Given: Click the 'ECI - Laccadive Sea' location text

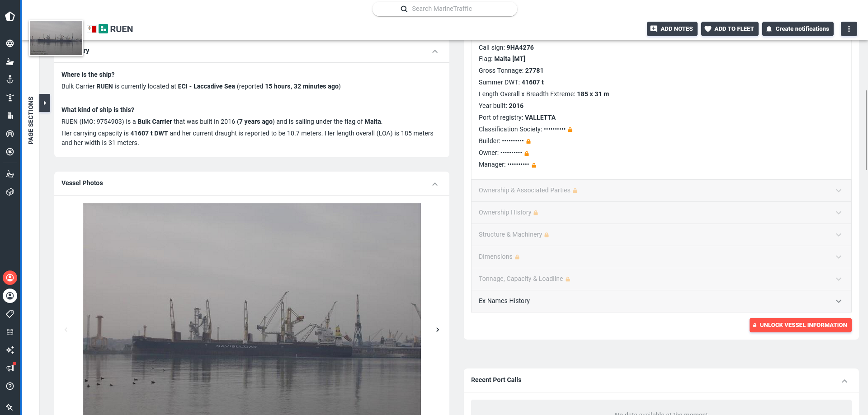Looking at the screenshot, I should (207, 86).
